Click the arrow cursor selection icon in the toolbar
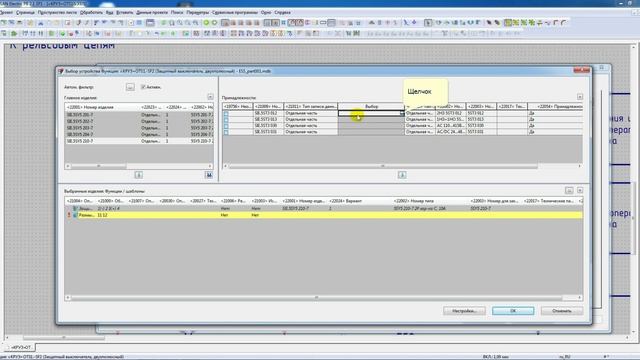The width and height of the screenshot is (640, 360). click(428, 23)
